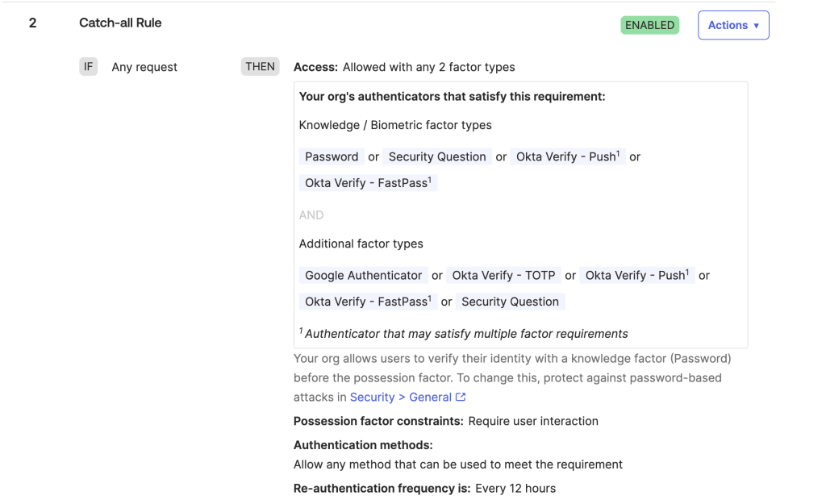Click the IF condition badge
Viewport: 826px width, 504px height.
point(88,67)
